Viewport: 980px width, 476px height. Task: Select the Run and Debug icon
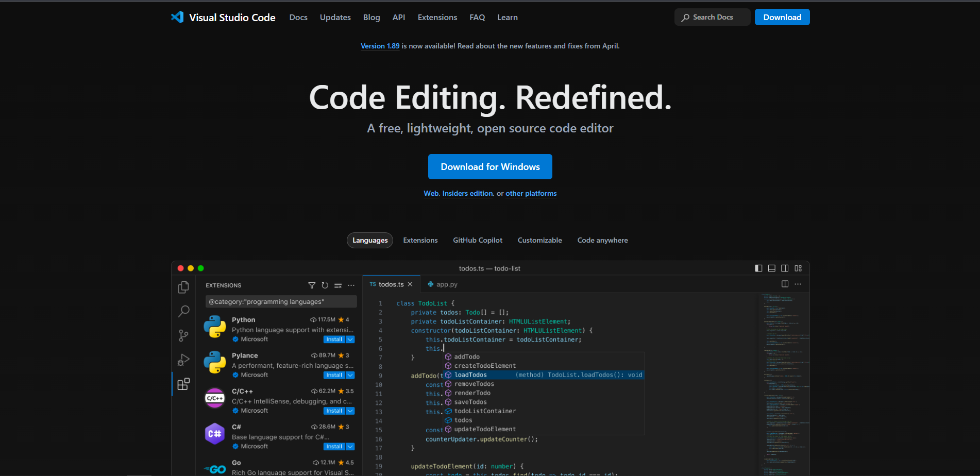tap(183, 360)
